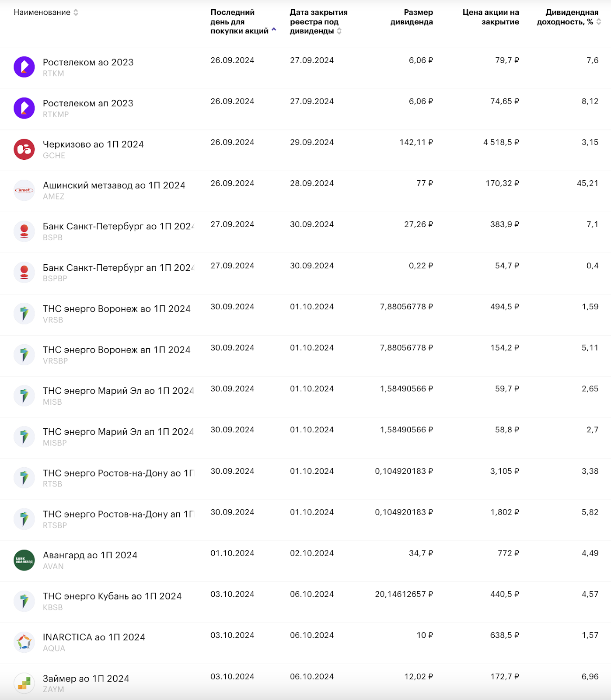Click the Ашинский метзавод amet logo
Viewport: 611px width, 700px height.
(x=24, y=190)
